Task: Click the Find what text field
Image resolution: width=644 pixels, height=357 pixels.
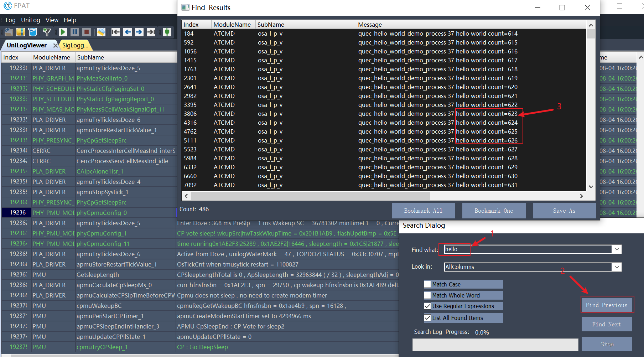Action: pyautogui.click(x=527, y=249)
